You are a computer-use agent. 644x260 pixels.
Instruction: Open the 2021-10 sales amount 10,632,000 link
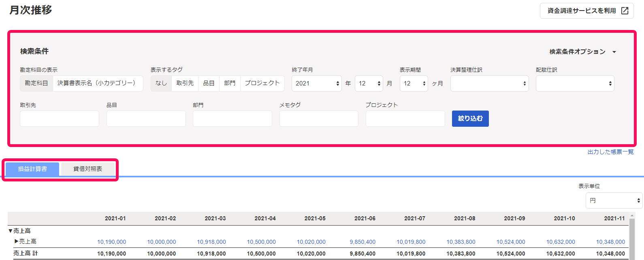[x=561, y=242]
